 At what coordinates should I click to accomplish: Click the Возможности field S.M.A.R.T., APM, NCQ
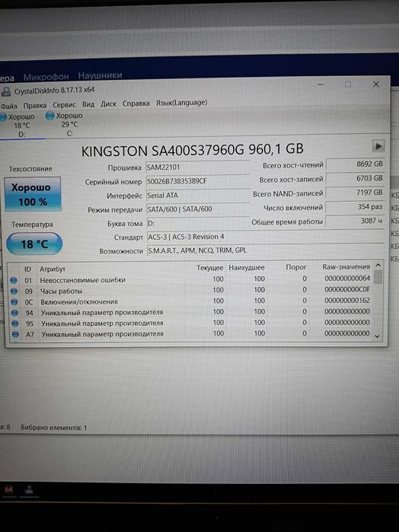pyautogui.click(x=265, y=250)
